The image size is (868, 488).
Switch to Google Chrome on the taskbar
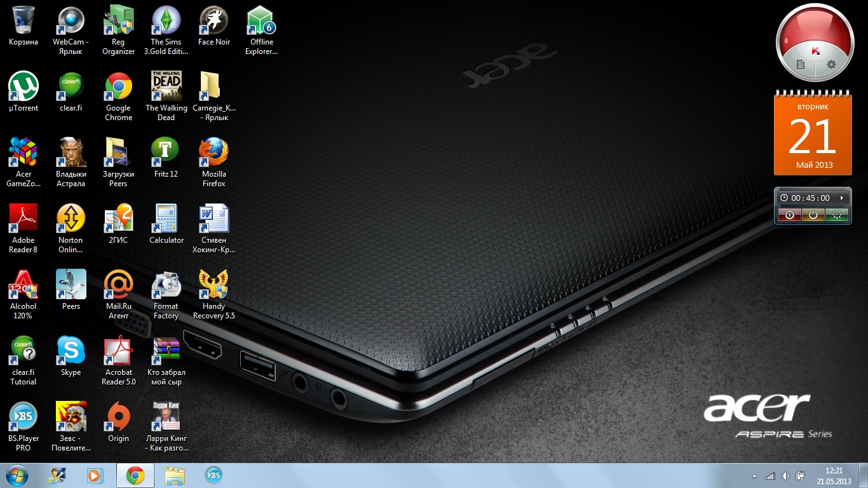[x=135, y=475]
